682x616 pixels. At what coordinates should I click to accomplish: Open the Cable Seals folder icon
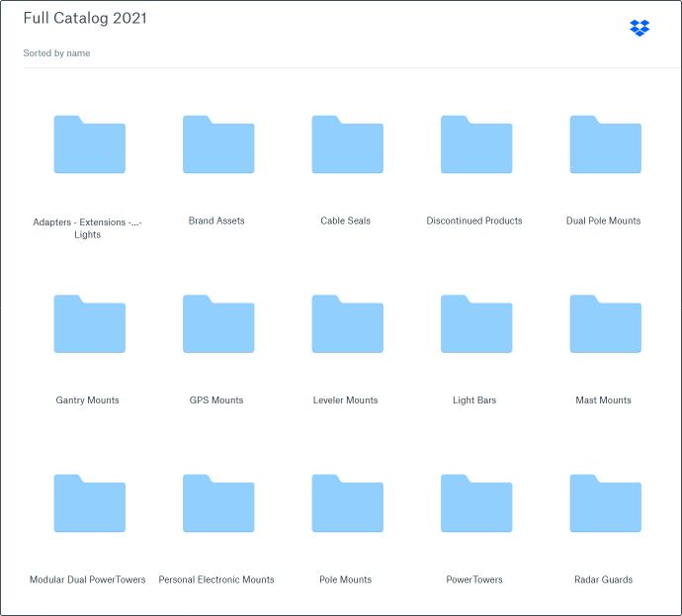(x=347, y=145)
